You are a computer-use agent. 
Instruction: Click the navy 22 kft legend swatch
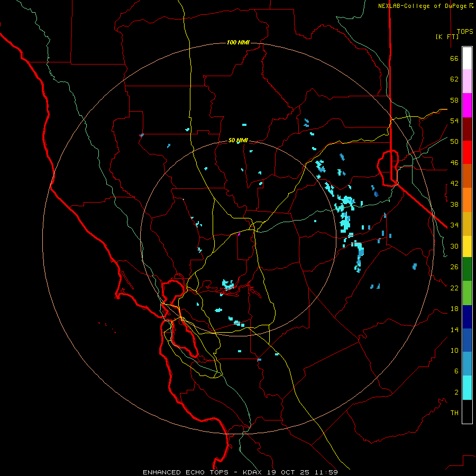click(467, 317)
